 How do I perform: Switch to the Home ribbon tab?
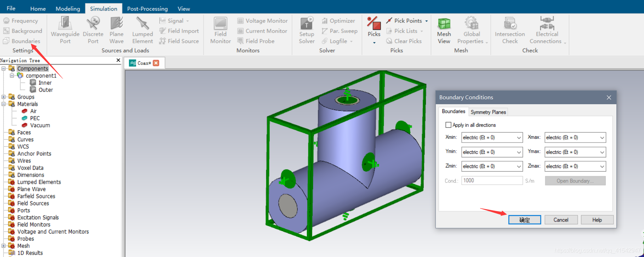tap(38, 9)
